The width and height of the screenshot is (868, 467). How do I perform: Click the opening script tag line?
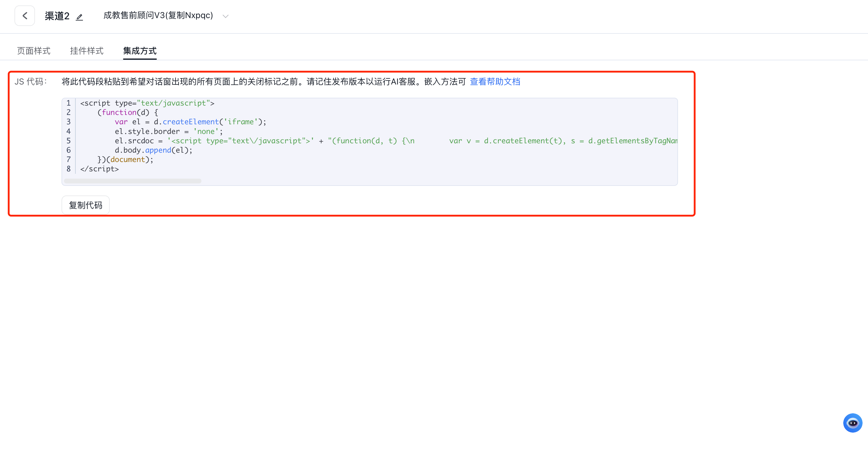coord(147,103)
